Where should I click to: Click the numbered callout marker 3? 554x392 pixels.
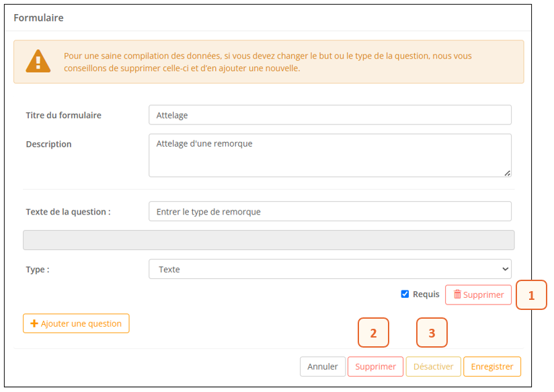tap(432, 333)
